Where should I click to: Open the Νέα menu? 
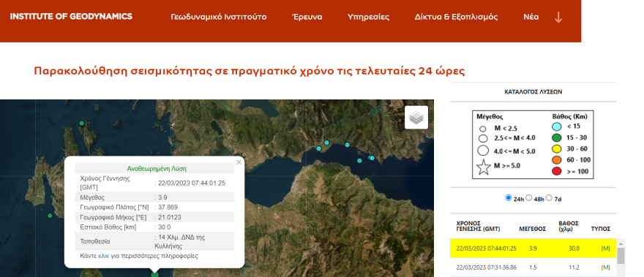[x=531, y=17]
